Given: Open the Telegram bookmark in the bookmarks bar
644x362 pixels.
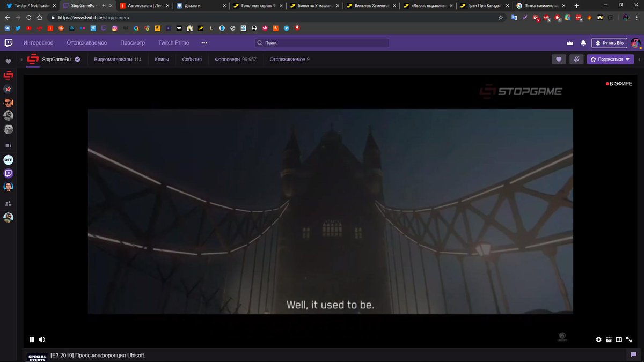Looking at the screenshot, I should (x=287, y=27).
